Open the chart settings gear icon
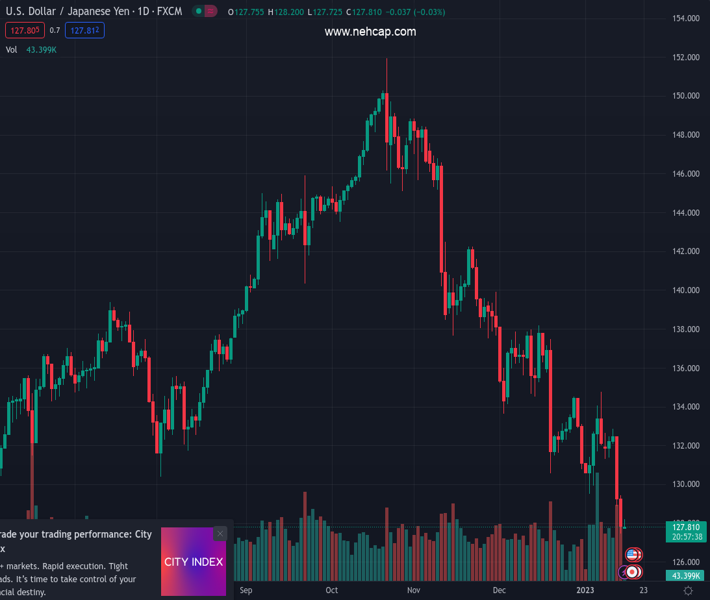The width and height of the screenshot is (710, 600). point(688,591)
